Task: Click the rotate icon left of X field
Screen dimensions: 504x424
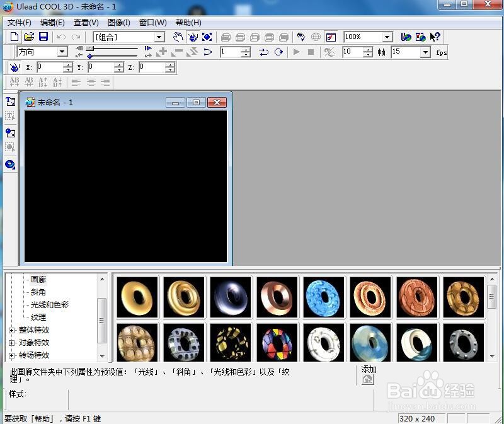Action: tap(14, 67)
